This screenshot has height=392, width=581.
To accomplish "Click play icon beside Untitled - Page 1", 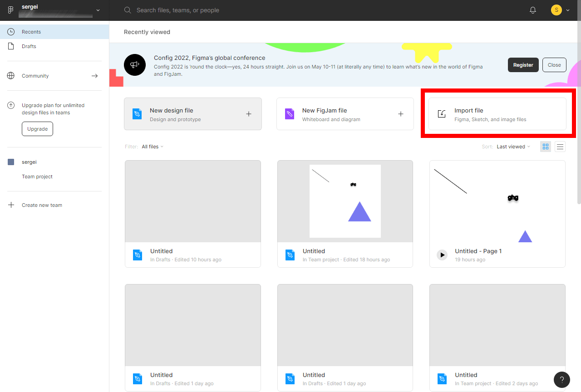I will coord(442,255).
